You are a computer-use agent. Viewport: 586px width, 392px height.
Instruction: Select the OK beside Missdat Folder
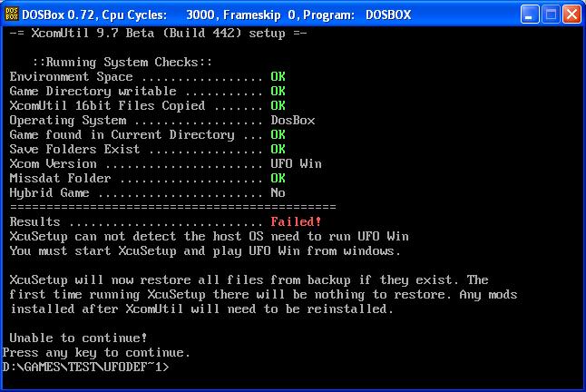tap(278, 178)
